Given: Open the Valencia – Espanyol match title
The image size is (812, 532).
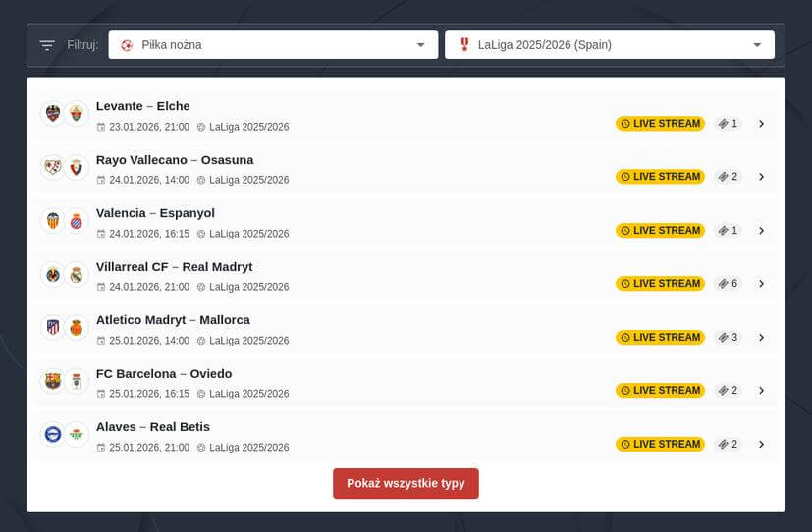Looking at the screenshot, I should [x=155, y=213].
